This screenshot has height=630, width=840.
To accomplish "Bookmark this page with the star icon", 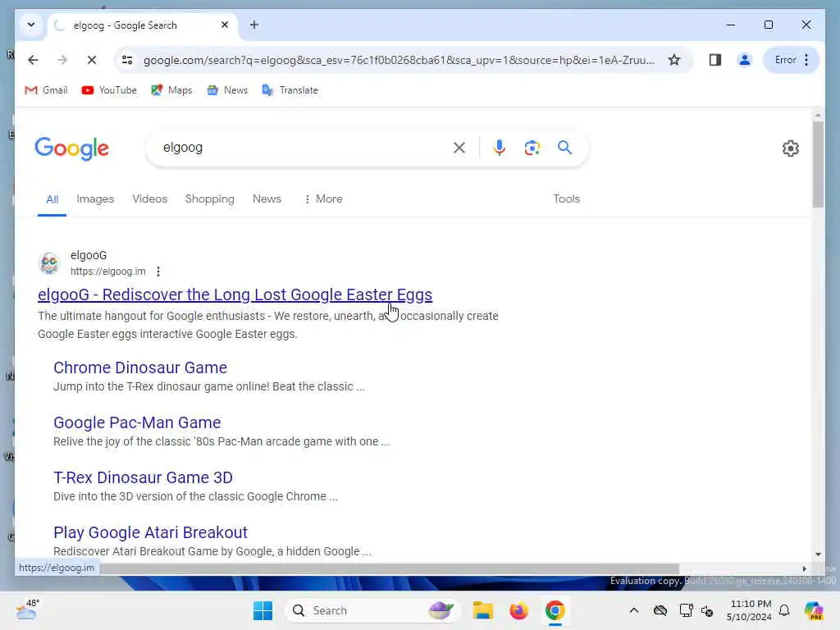I will tap(674, 60).
